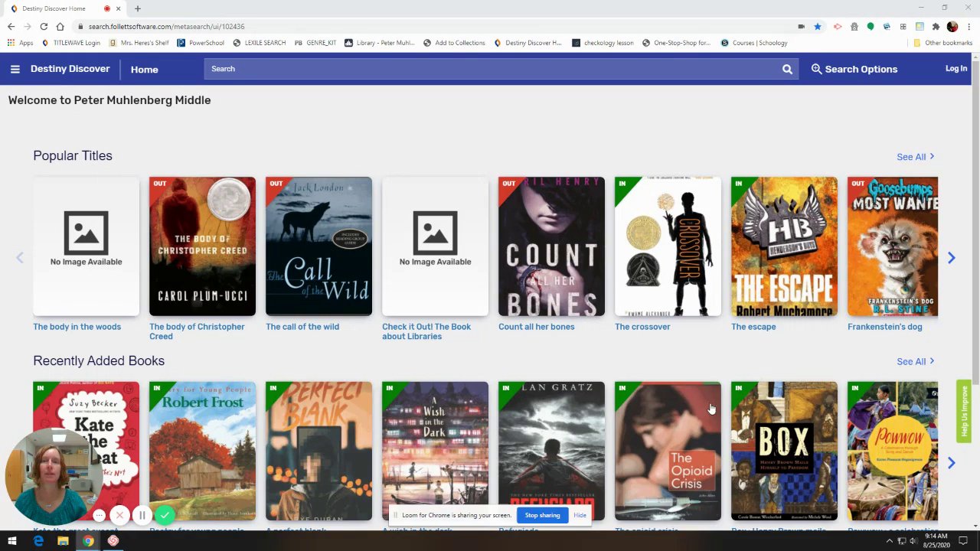Expand the Other bookmarks folder
Image resolution: width=980 pixels, height=551 pixels.
tap(942, 43)
